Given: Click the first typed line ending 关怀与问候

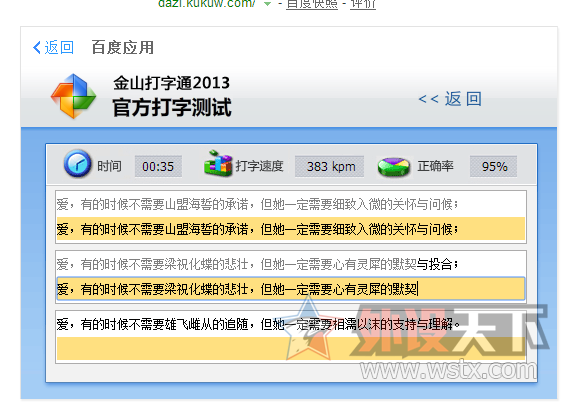Looking at the screenshot, I should pos(291,229).
